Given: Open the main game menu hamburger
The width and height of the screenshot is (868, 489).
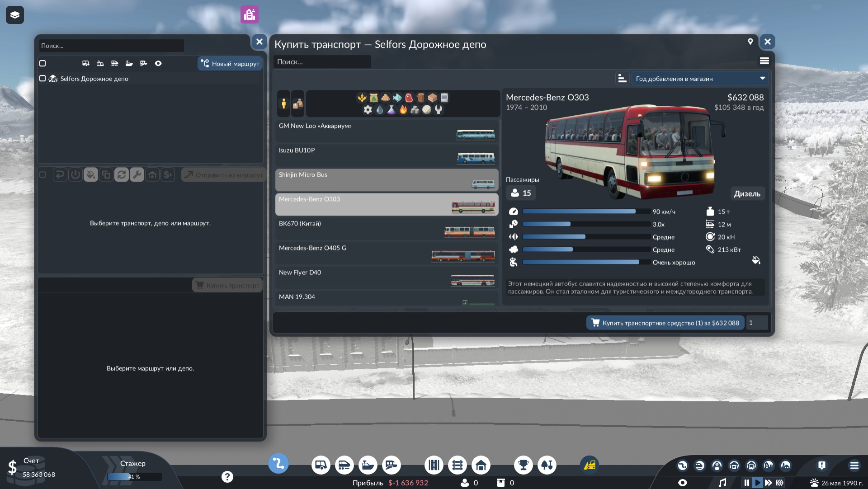Looking at the screenshot, I should [854, 465].
